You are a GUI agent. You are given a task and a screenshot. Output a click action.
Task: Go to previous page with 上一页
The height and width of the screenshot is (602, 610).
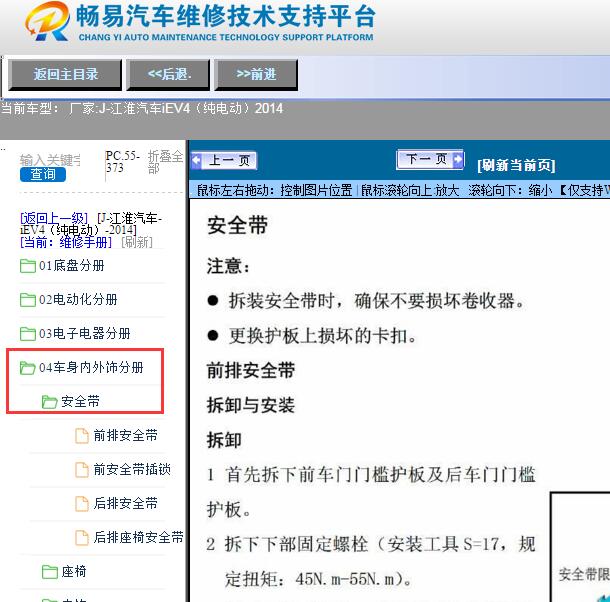point(224,160)
